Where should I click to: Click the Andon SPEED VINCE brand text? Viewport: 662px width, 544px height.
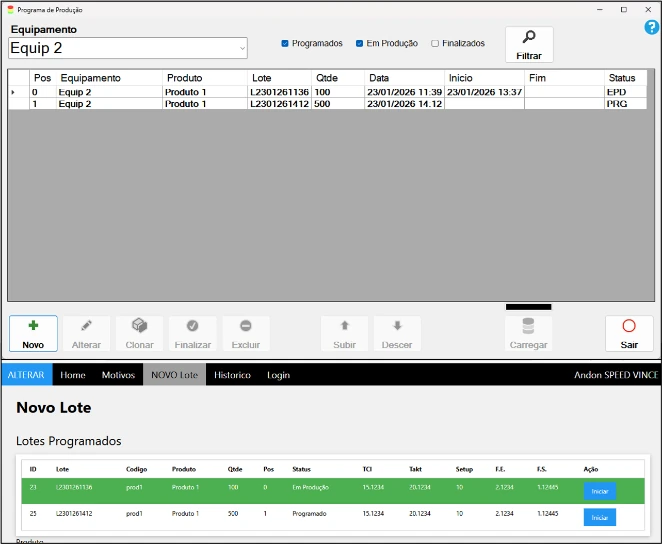pos(616,375)
